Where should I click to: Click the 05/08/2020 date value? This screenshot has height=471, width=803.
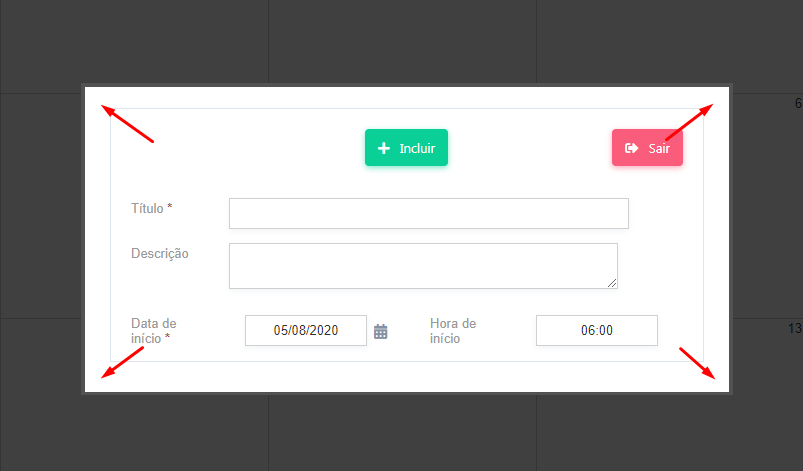click(x=306, y=331)
